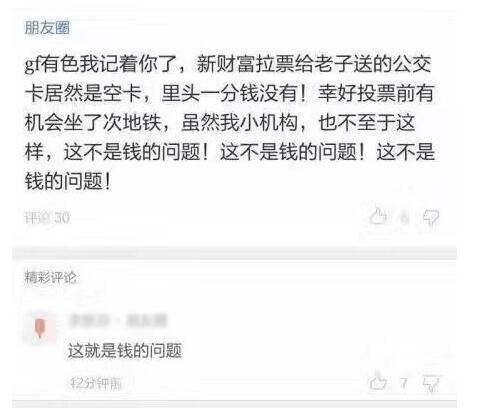The height and width of the screenshot is (408, 493).
Task: Click the gray divider below the comment
Action: coord(234,404)
